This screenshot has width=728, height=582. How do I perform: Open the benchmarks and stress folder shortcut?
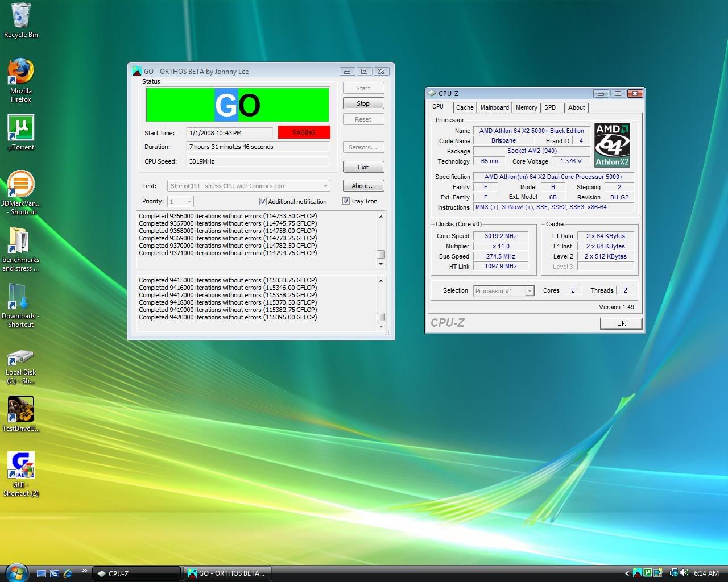click(x=21, y=249)
